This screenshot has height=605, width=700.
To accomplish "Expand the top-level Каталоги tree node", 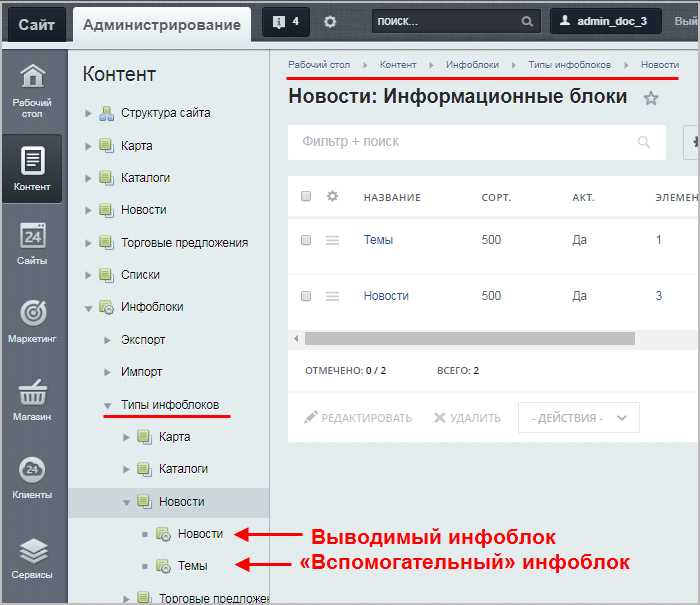I will point(88,178).
